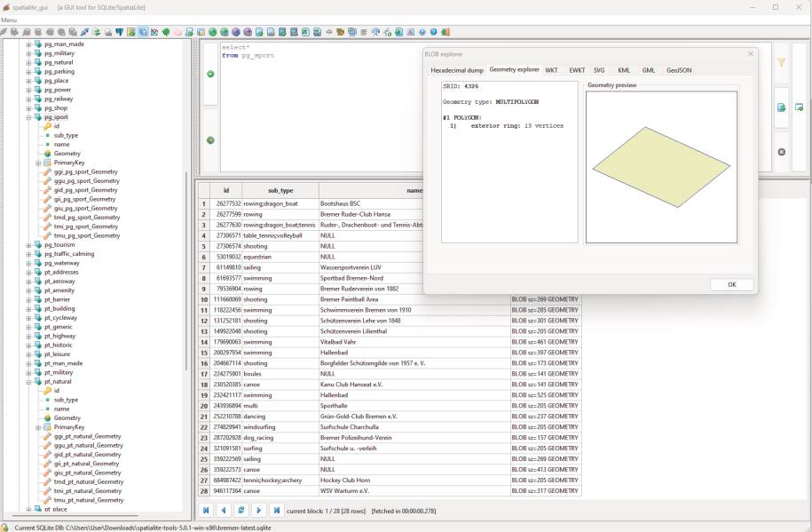
Task: Click the PostgreSQL elephant icon in the toolbar
Action: click(x=119, y=32)
